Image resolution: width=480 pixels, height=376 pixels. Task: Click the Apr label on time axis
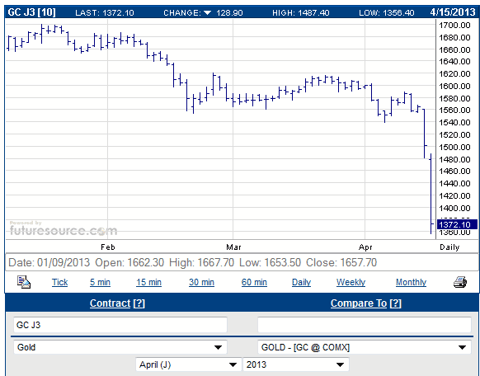point(365,247)
